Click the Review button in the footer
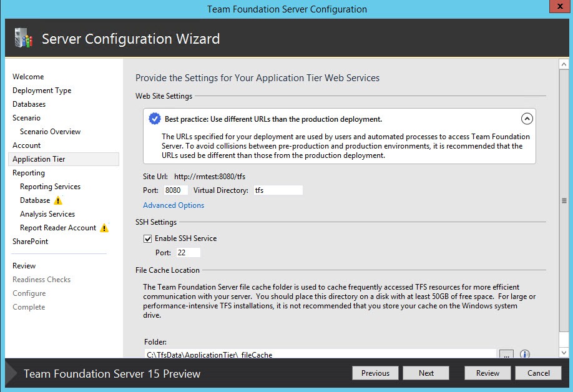Viewport: 573px width, 392px height. coord(487,373)
